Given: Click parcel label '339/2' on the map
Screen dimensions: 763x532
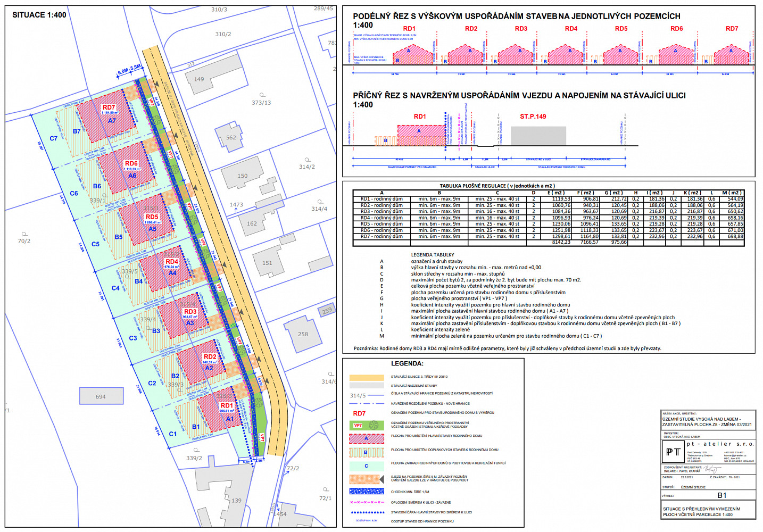Looking at the screenshot, I should 194,458.
